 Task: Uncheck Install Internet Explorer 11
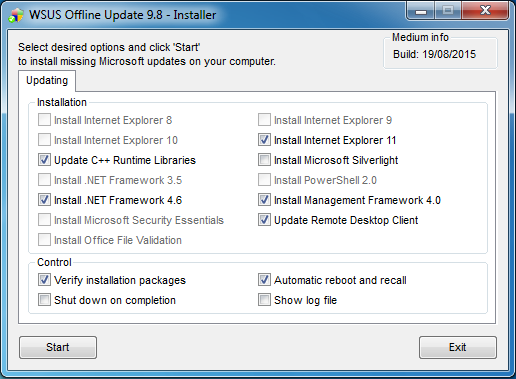[x=264, y=140]
